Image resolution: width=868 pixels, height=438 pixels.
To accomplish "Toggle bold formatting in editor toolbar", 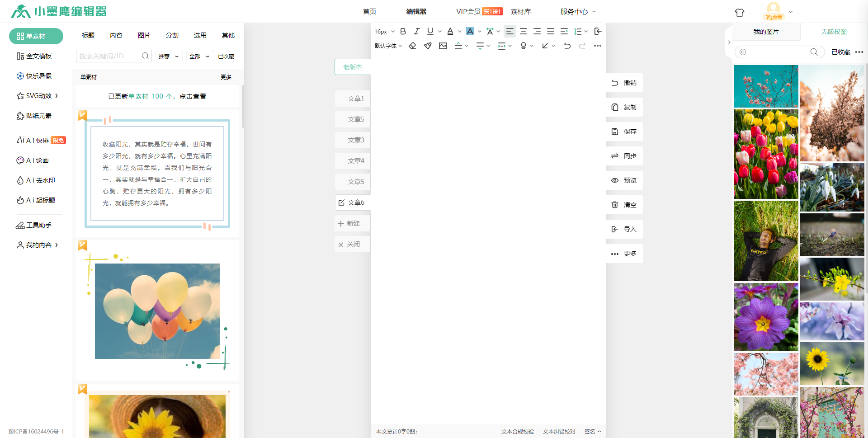I will (403, 31).
